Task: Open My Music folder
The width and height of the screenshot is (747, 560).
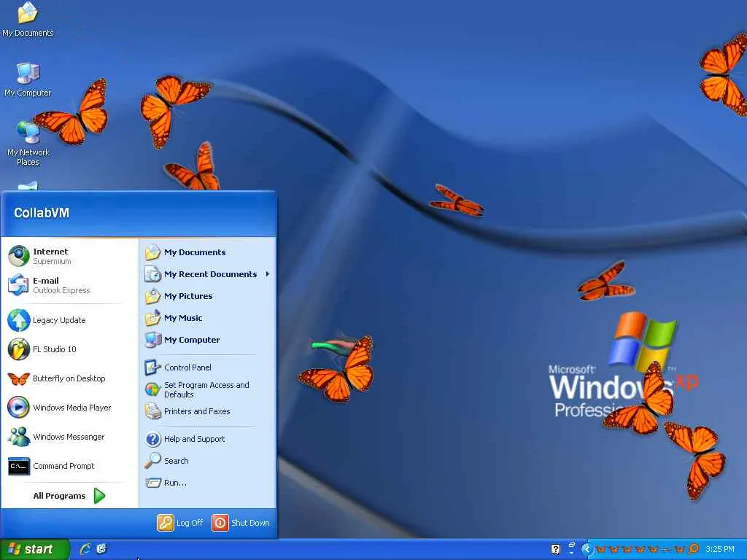Action: (208, 318)
